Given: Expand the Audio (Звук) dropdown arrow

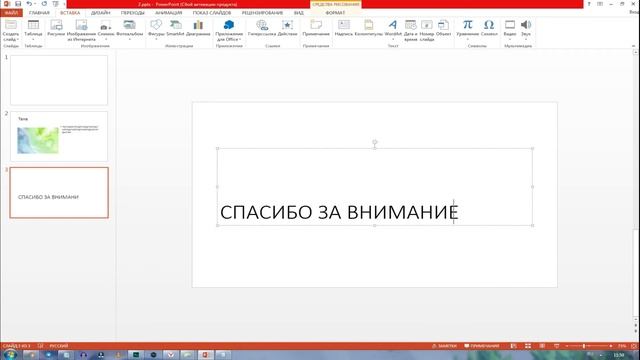Looking at the screenshot, I should 526,39.
